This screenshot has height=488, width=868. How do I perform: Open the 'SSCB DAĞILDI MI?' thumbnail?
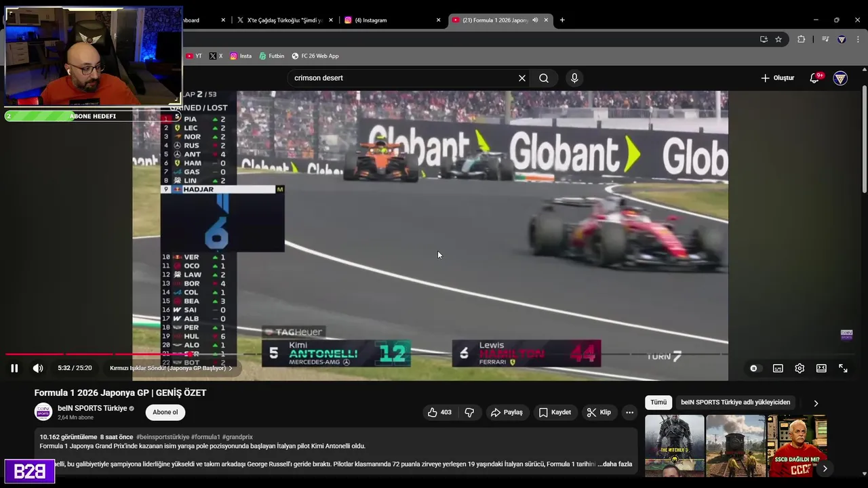pyautogui.click(x=797, y=446)
